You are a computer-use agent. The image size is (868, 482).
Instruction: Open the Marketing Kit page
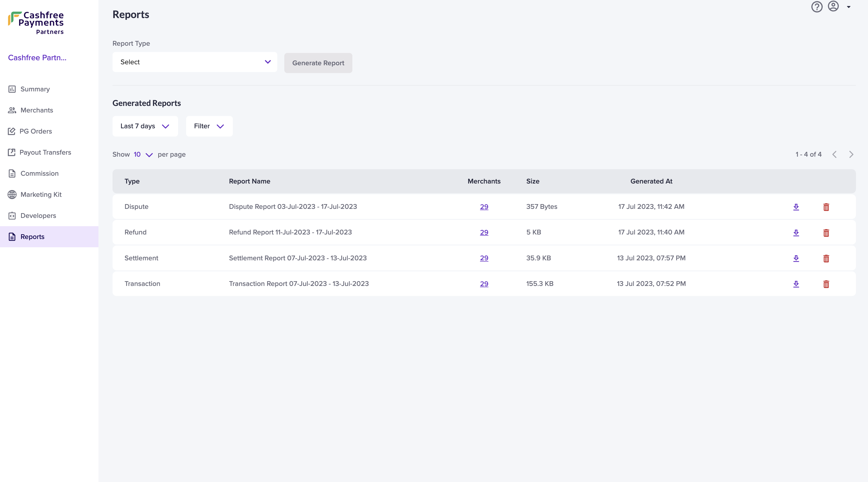click(x=41, y=194)
